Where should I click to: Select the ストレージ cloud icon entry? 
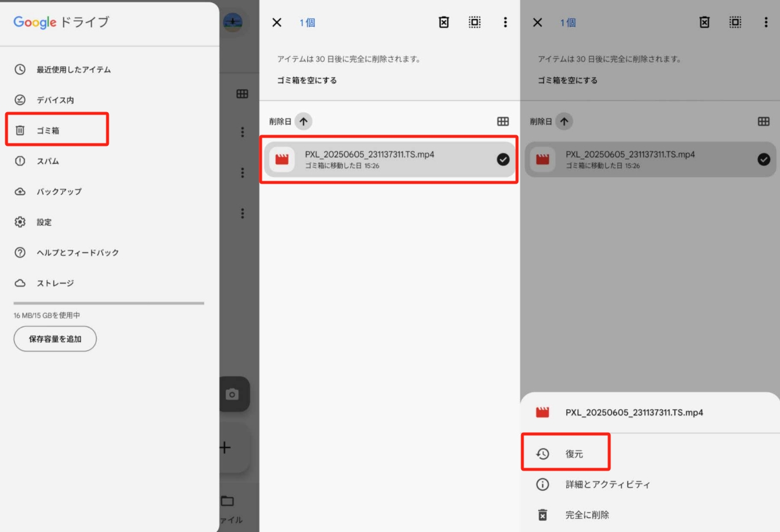click(20, 283)
